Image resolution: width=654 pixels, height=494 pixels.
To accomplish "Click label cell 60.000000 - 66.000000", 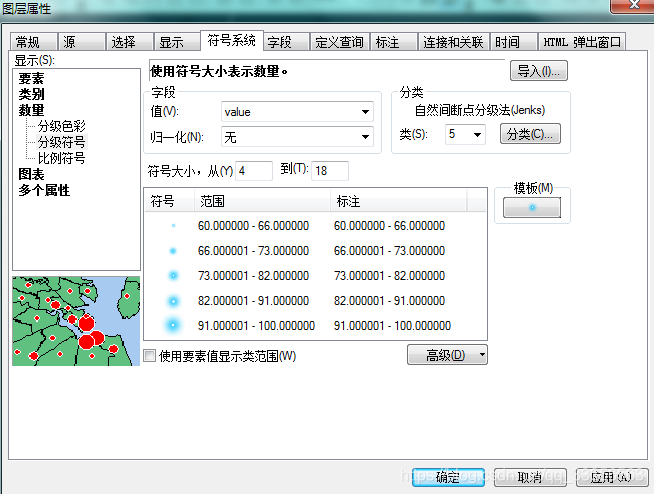I will click(389, 226).
